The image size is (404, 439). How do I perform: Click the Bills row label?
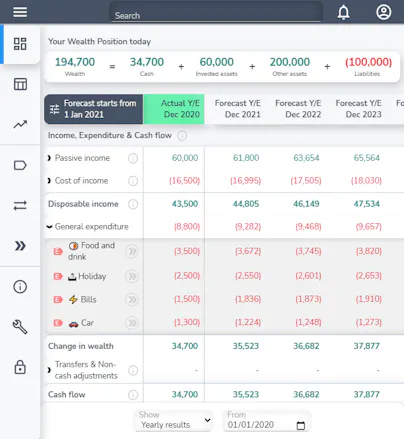82,300
